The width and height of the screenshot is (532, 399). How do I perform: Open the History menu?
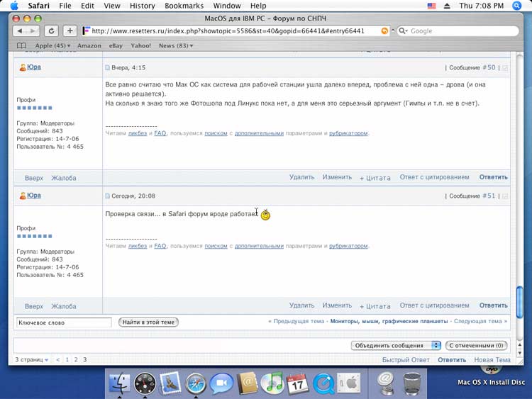(x=142, y=6)
